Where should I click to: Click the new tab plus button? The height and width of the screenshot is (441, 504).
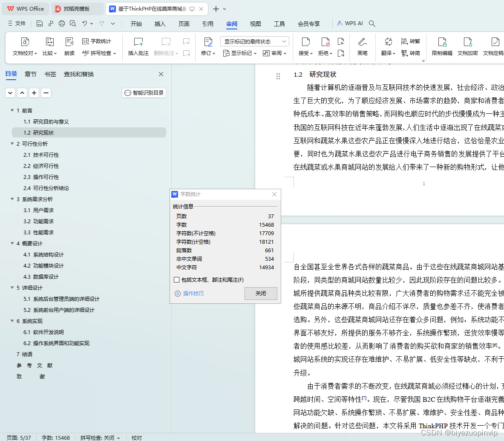216,9
